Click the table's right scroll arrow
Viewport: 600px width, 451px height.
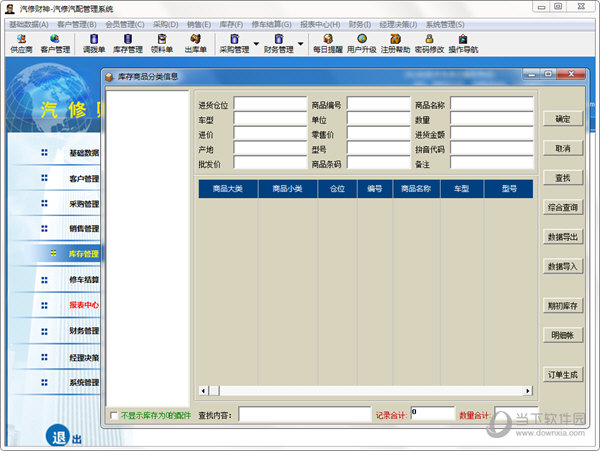click(x=528, y=391)
